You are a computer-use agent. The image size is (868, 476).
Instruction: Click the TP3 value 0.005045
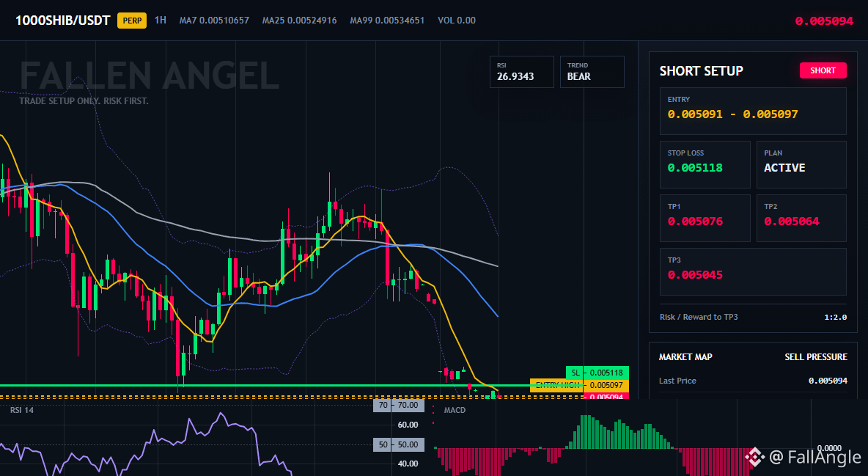695,275
